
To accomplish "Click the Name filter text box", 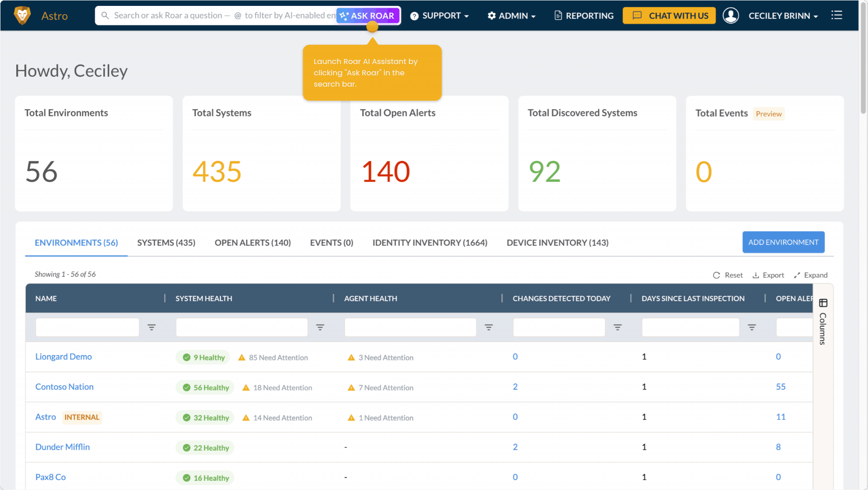I will 87,327.
